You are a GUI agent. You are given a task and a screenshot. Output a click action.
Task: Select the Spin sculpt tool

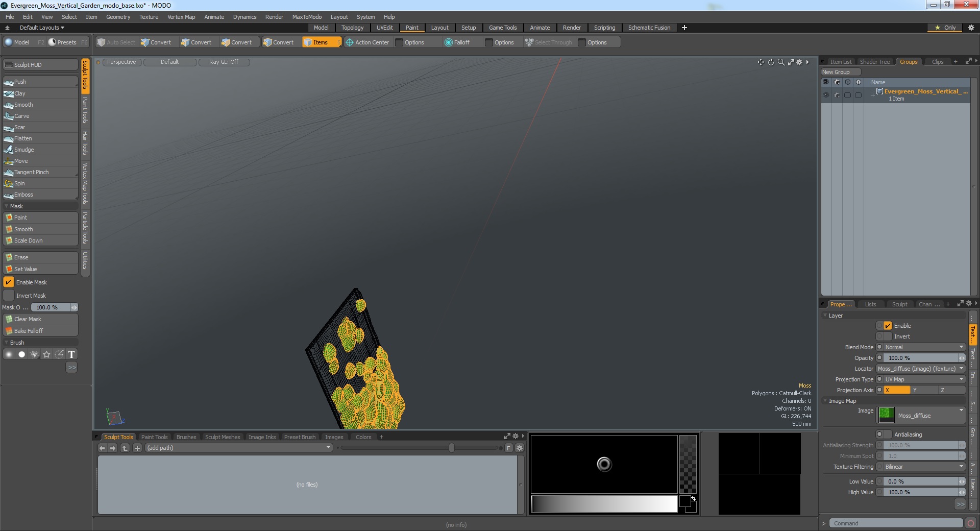coord(40,183)
